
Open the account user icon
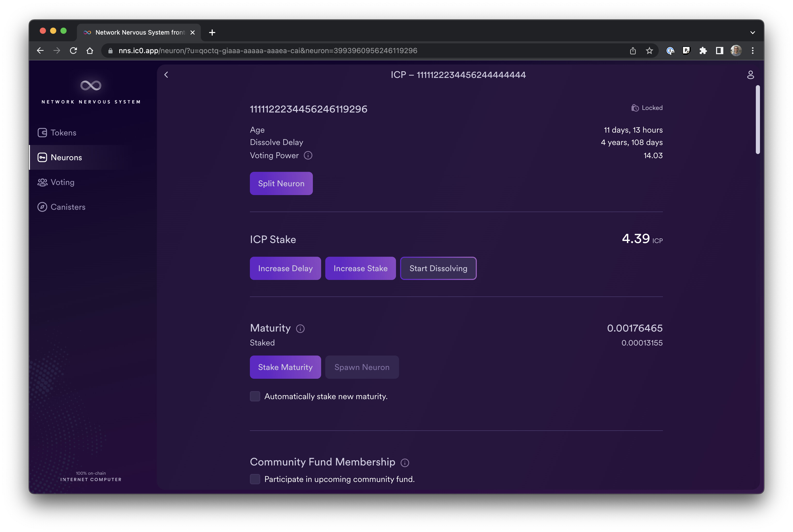click(x=750, y=75)
